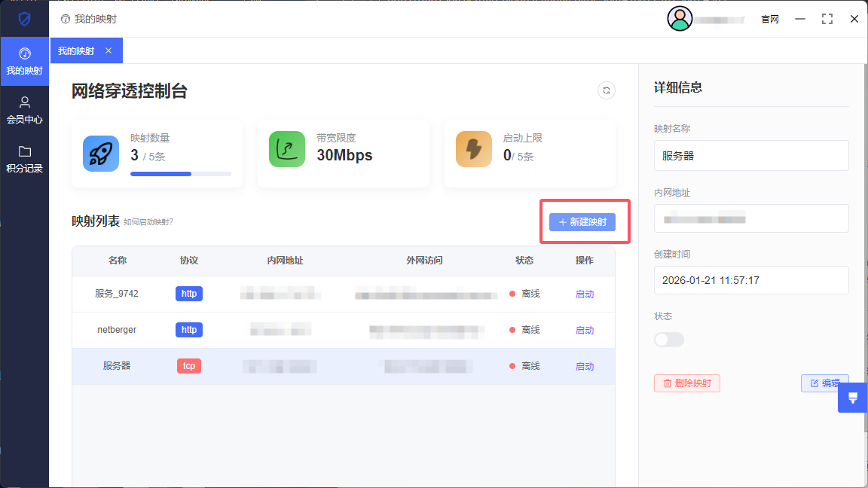Open 积分记录 points record
The width and height of the screenshot is (868, 488).
tap(24, 159)
